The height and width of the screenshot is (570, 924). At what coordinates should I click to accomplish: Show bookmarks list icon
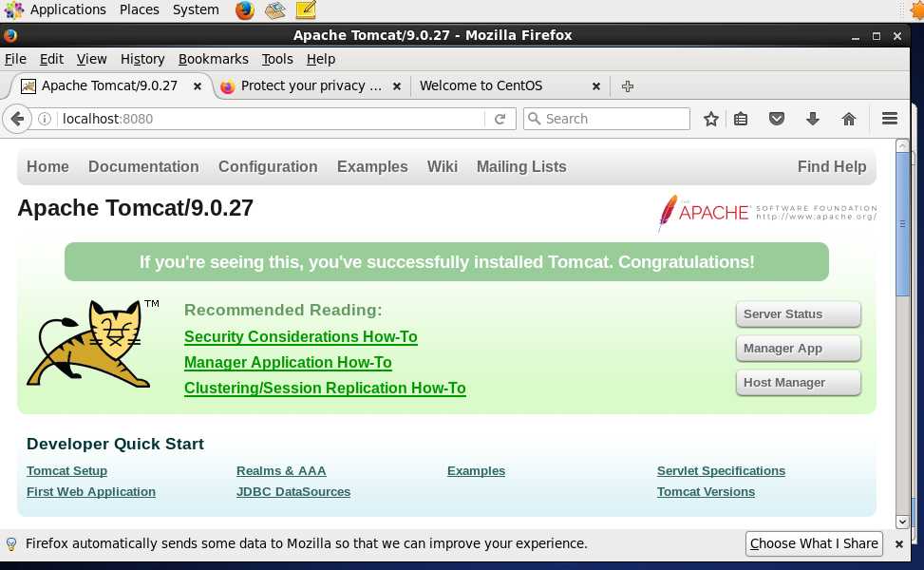tap(741, 119)
